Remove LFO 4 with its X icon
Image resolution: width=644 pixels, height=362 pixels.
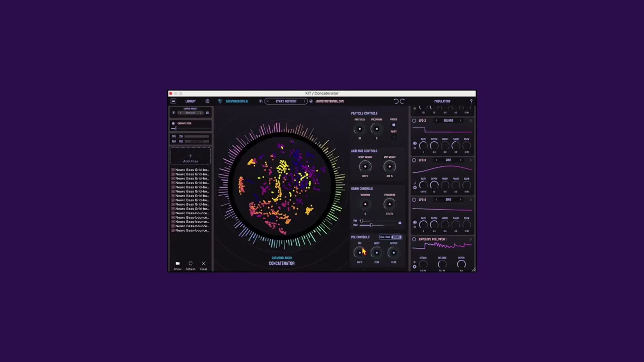[x=471, y=200]
